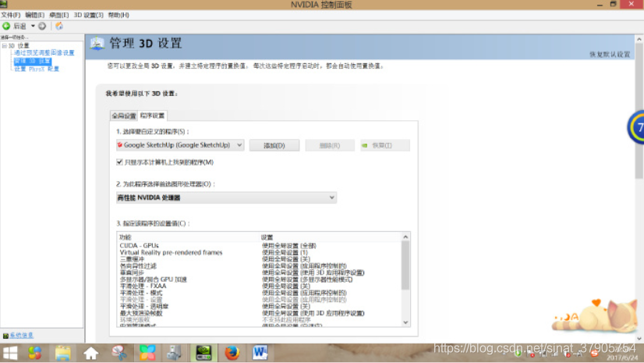Open File Explorer from the taskbar
Image resolution: width=644 pixels, height=363 pixels.
tap(63, 353)
